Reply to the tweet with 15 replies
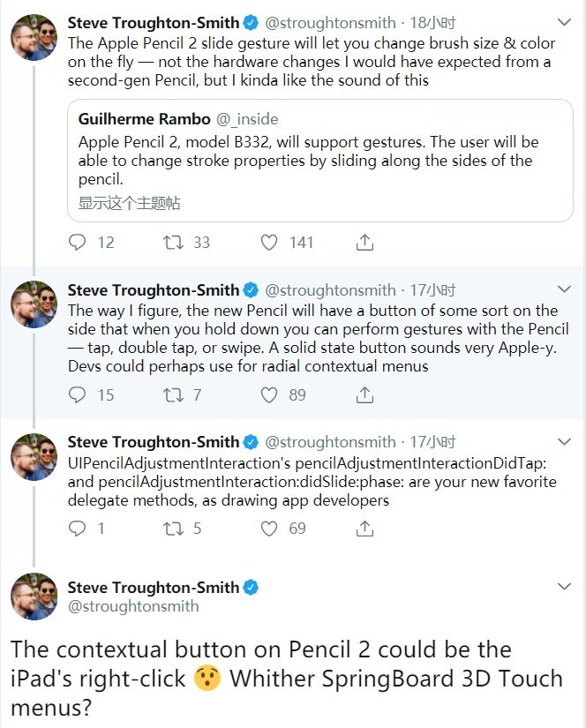 (79, 394)
